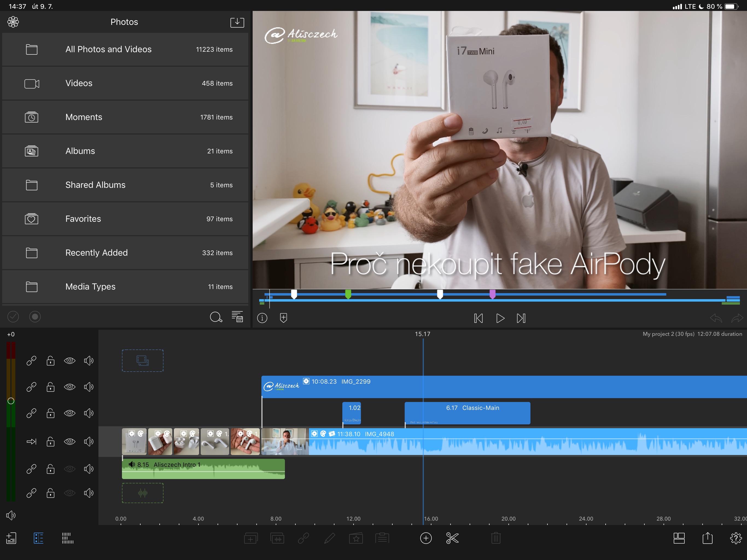Tap the add video clip icon in toolbar
The height and width of the screenshot is (560, 747).
click(250, 538)
